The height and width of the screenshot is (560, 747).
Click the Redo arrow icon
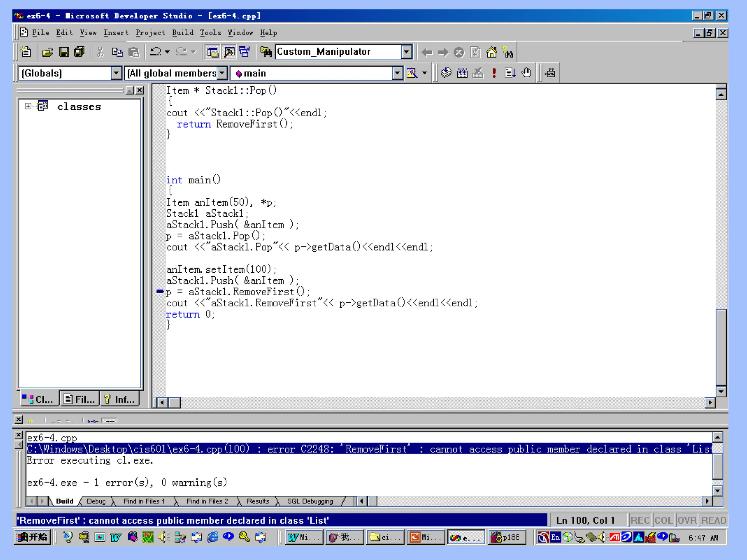tap(181, 52)
